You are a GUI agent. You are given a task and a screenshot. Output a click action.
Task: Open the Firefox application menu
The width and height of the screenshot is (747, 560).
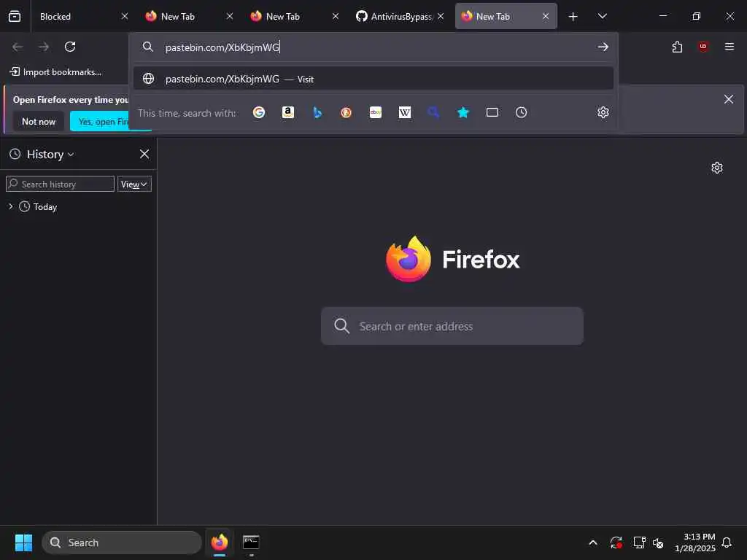[729, 47]
